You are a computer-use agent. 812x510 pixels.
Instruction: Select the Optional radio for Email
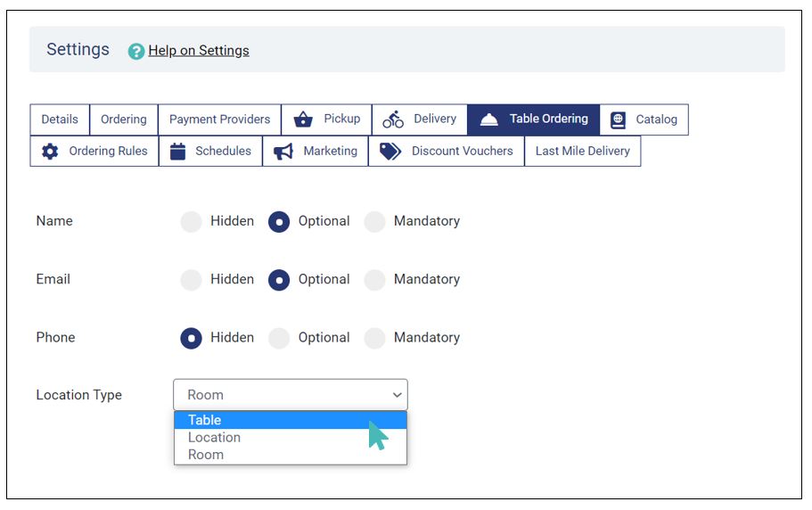point(279,280)
